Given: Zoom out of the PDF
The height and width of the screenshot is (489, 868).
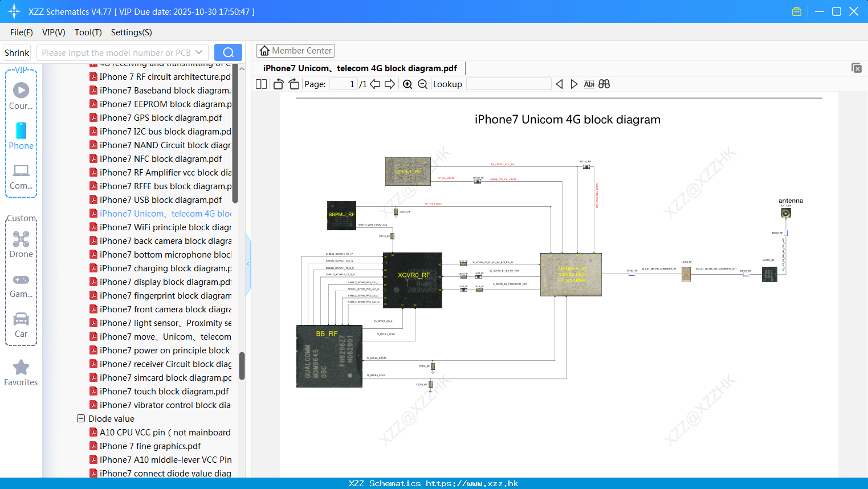Looking at the screenshot, I should [422, 84].
